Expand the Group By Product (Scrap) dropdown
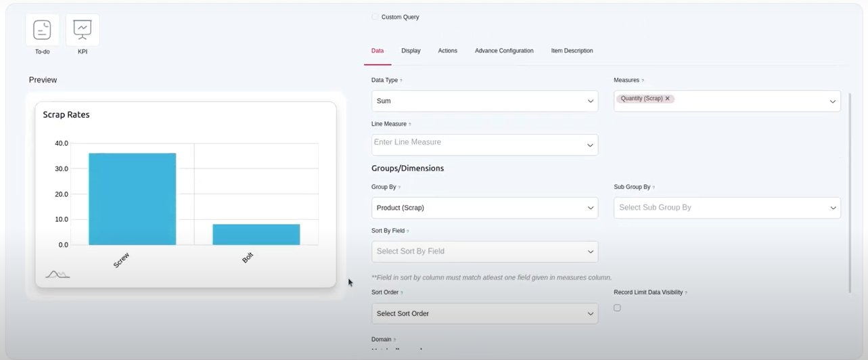868x360 pixels. [x=484, y=208]
